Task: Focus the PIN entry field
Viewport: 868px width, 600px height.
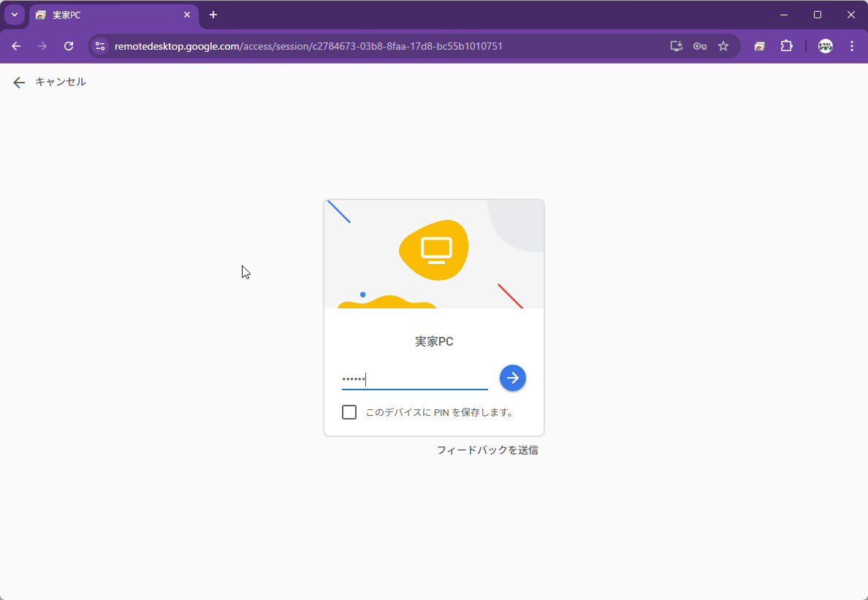Action: [414, 379]
